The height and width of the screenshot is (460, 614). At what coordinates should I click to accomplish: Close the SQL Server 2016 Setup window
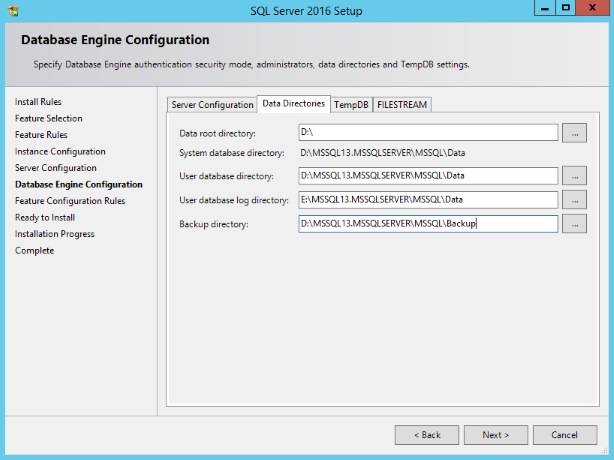click(x=592, y=8)
